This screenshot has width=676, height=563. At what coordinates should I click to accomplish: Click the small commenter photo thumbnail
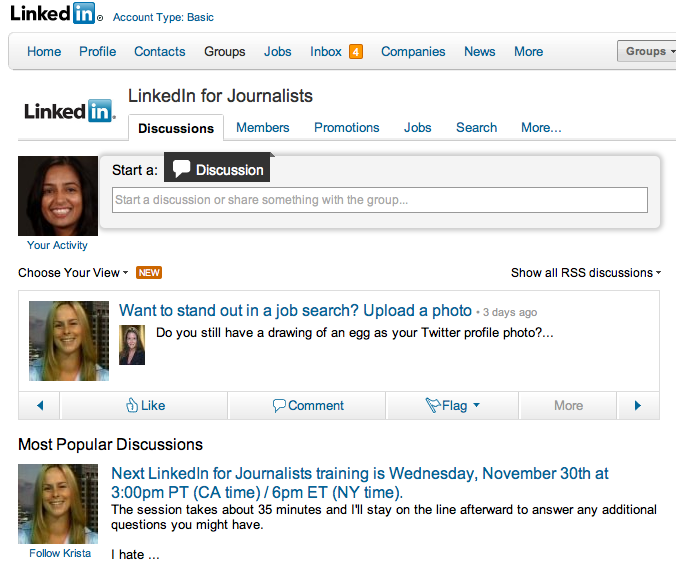132,345
